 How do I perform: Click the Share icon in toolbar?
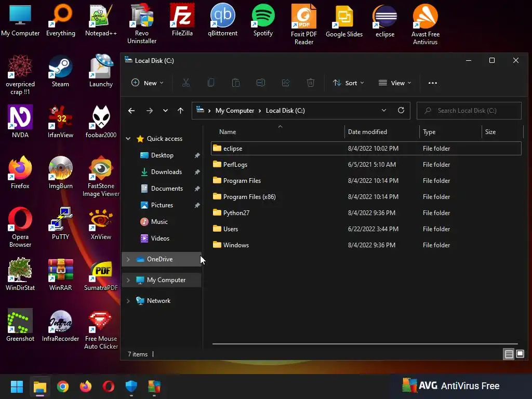click(286, 83)
